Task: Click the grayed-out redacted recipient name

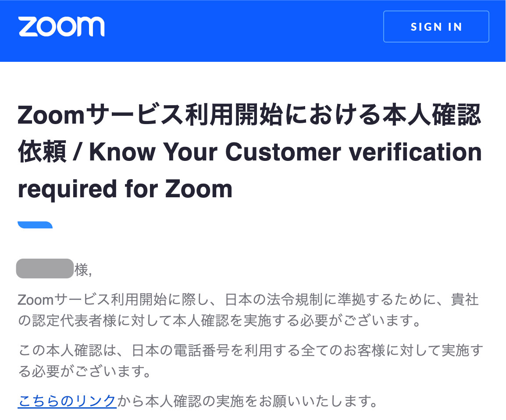Action: [x=45, y=268]
